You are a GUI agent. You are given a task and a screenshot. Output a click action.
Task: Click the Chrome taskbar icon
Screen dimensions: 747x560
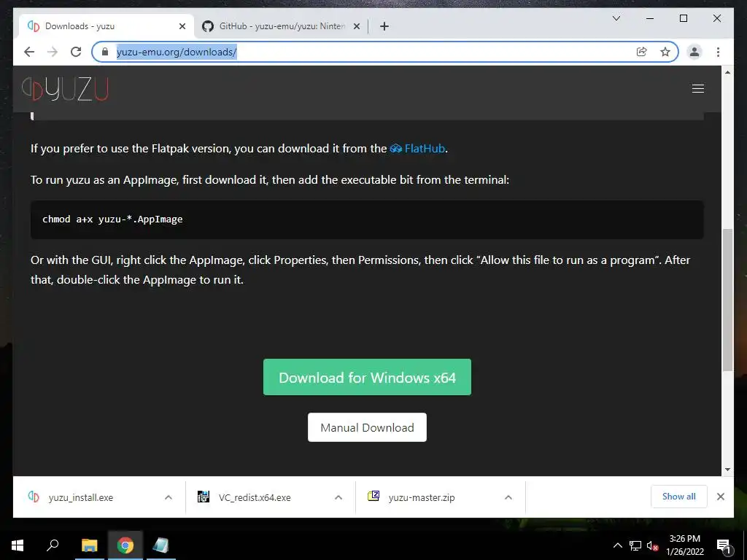tap(125, 545)
